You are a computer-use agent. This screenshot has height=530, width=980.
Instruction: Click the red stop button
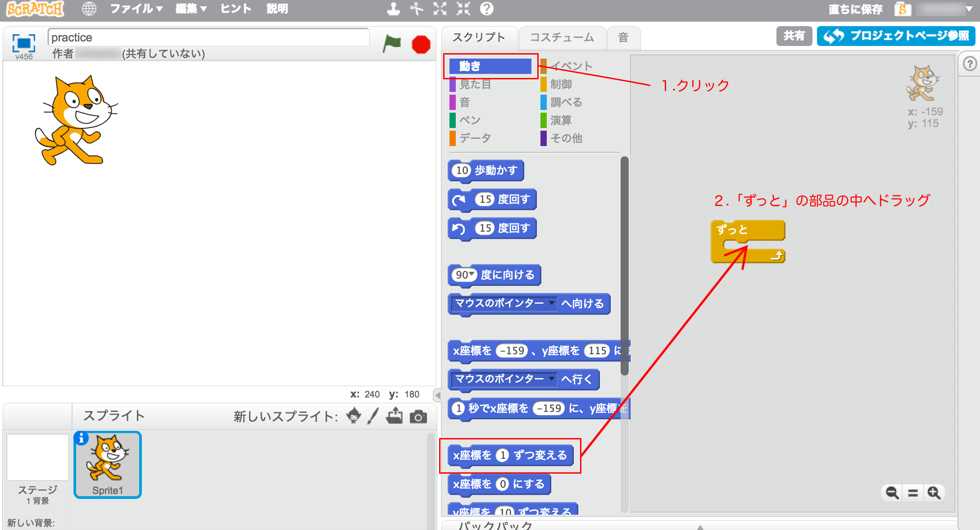(x=421, y=45)
